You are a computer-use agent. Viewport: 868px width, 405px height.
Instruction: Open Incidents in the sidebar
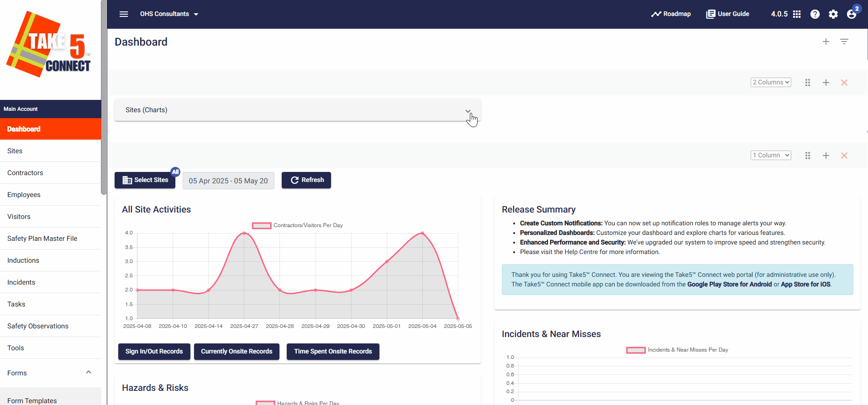51,282
